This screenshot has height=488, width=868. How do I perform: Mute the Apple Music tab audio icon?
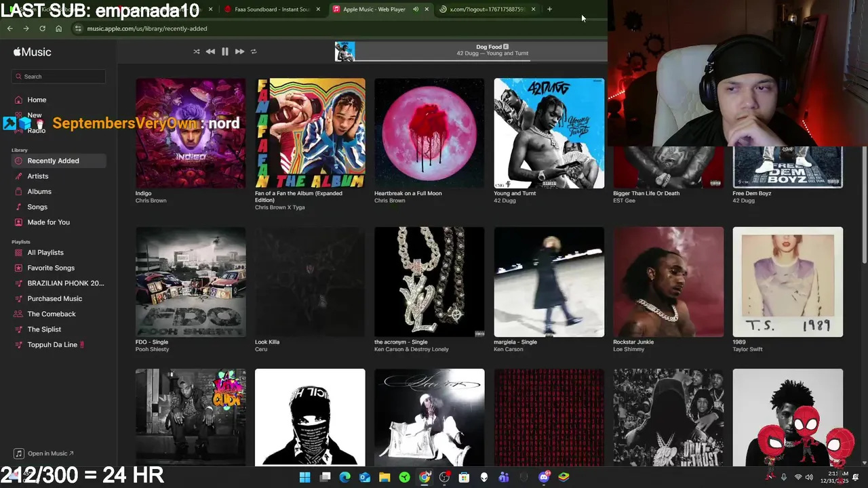(x=416, y=9)
